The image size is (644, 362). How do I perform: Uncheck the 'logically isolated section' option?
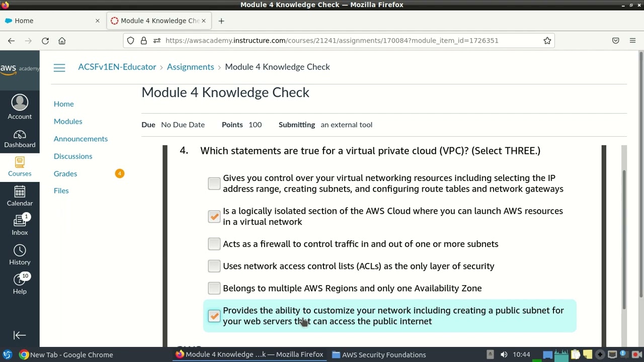pos(214,216)
